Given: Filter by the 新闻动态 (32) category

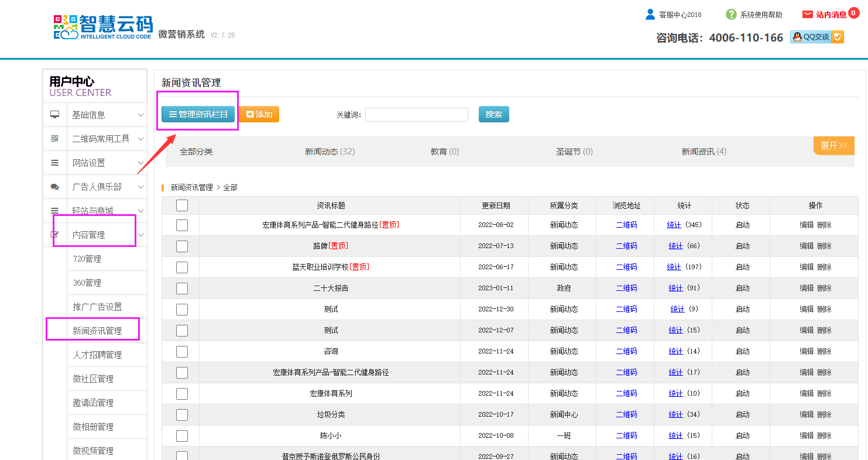Looking at the screenshot, I should 330,152.
